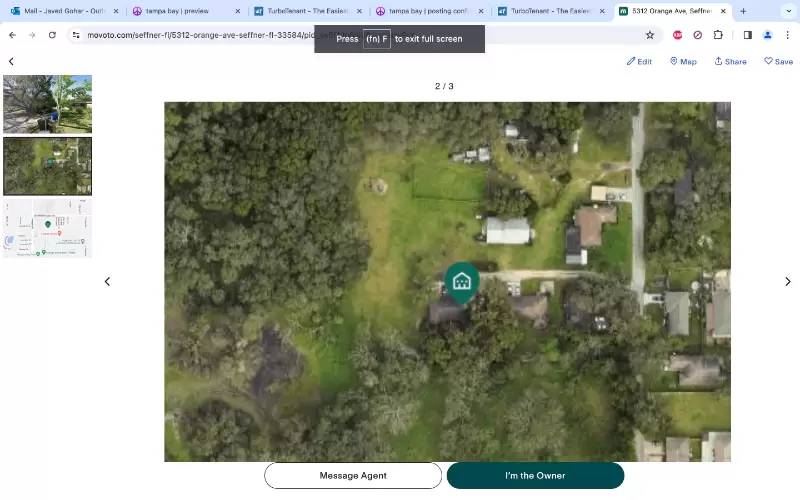
Task: Switch to tampa bay preview tab
Action: point(186,11)
